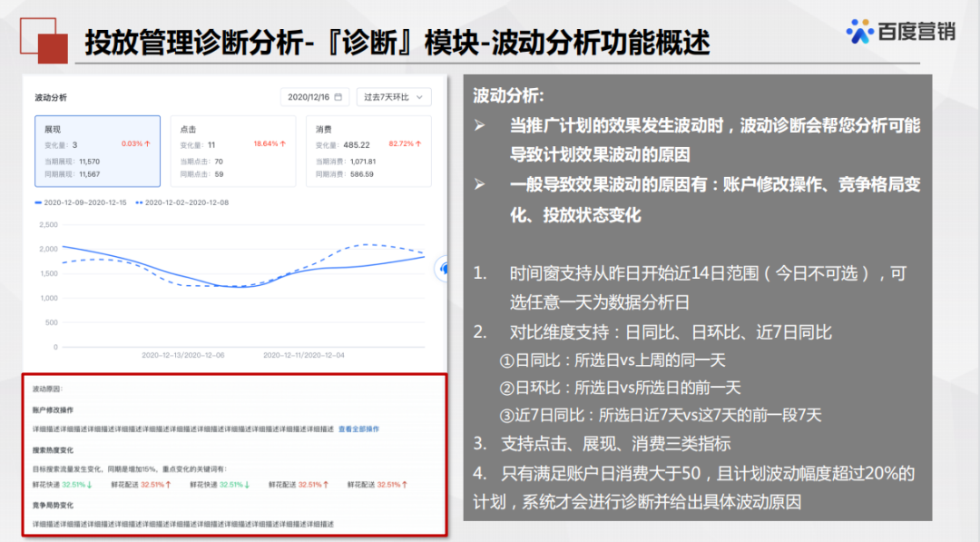
Task: Click the first green down arrow for 鲜花快递
Action: click(x=91, y=485)
